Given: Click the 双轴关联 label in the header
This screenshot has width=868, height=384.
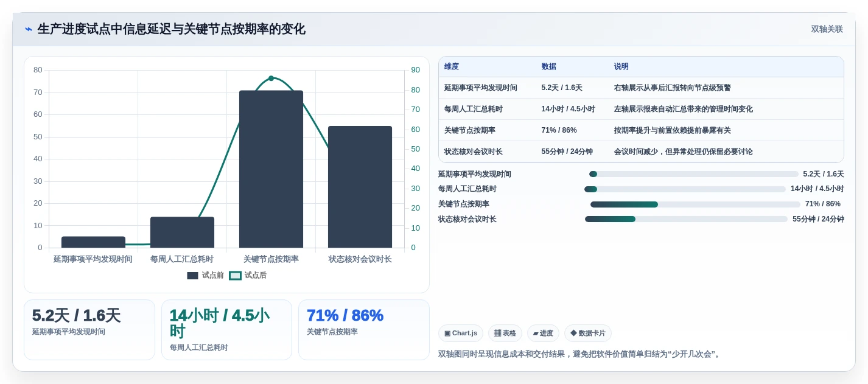Looking at the screenshot, I should pyautogui.click(x=827, y=29).
